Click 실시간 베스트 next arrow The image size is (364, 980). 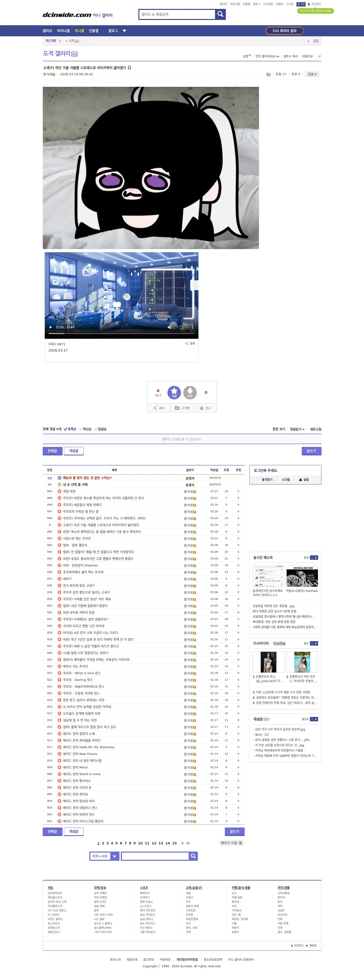tap(316, 557)
